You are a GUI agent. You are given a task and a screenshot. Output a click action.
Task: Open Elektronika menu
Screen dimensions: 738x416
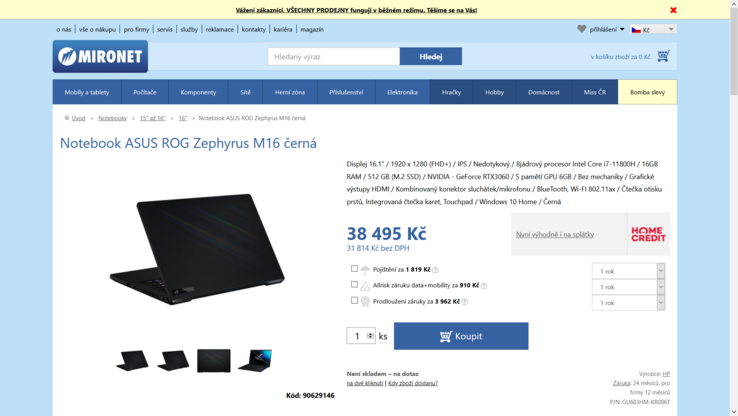click(x=402, y=92)
